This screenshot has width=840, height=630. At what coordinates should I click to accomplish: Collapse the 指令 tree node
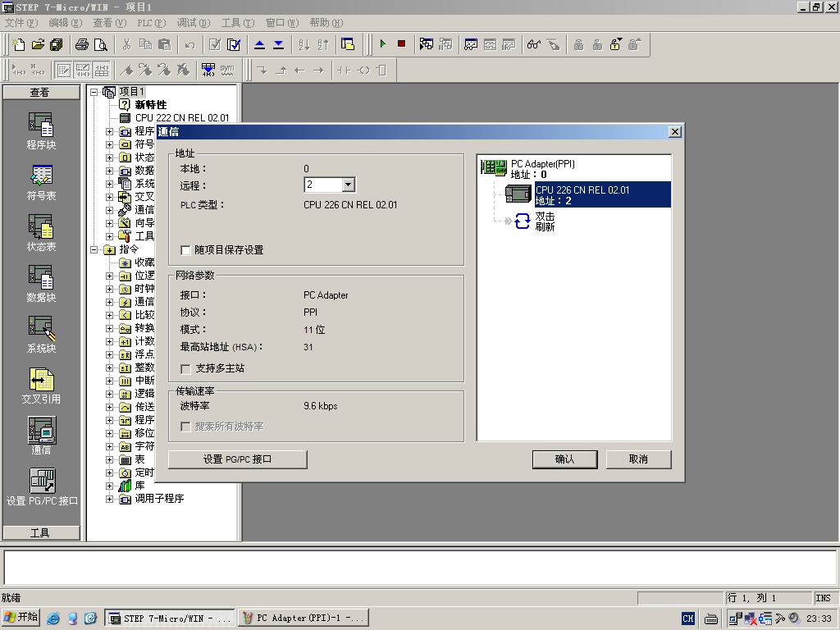(94, 249)
